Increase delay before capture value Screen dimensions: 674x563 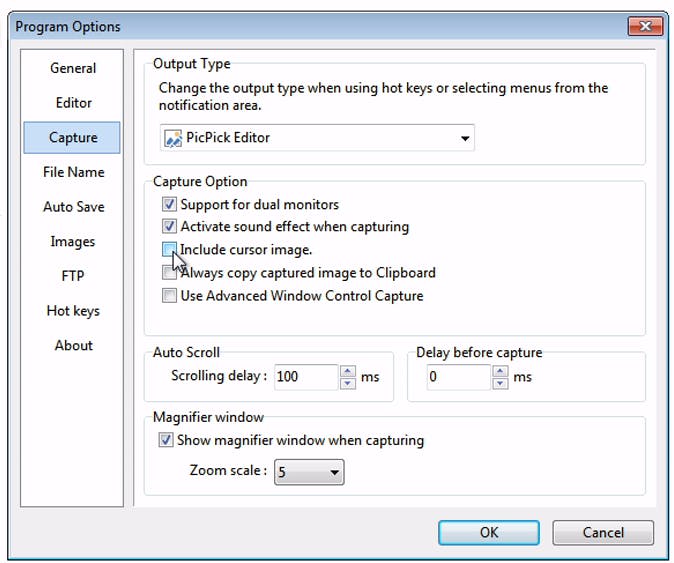click(x=500, y=371)
